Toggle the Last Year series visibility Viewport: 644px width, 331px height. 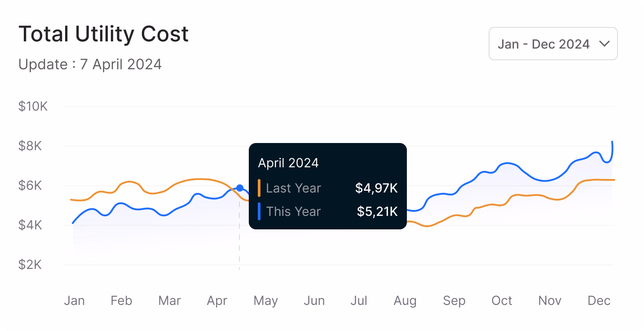click(294, 188)
